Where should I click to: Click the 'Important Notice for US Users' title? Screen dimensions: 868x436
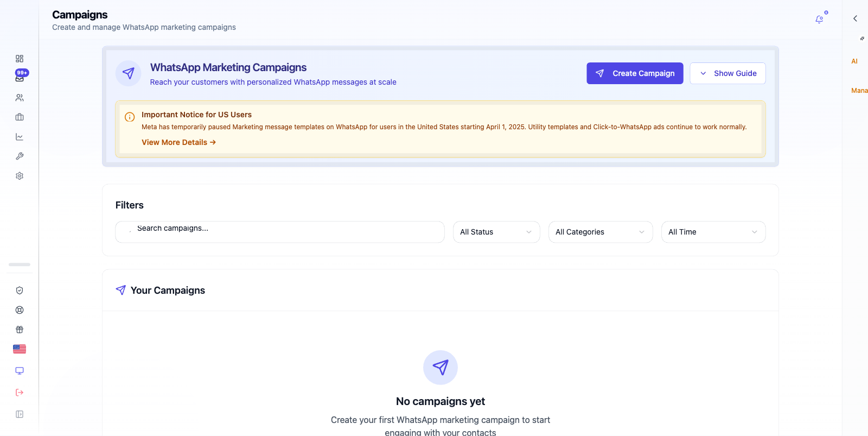pyautogui.click(x=196, y=115)
